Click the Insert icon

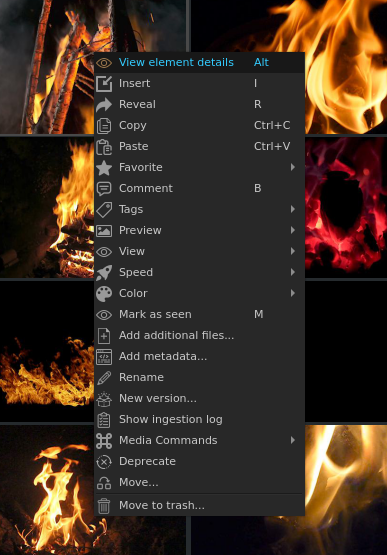pyautogui.click(x=104, y=84)
